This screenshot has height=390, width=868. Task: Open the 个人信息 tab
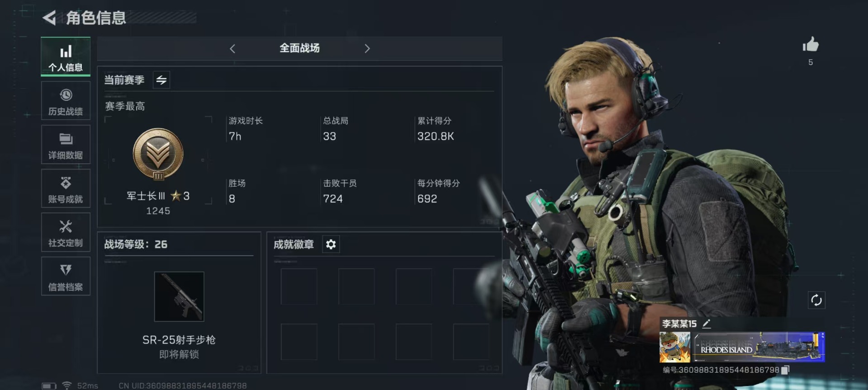pos(66,56)
